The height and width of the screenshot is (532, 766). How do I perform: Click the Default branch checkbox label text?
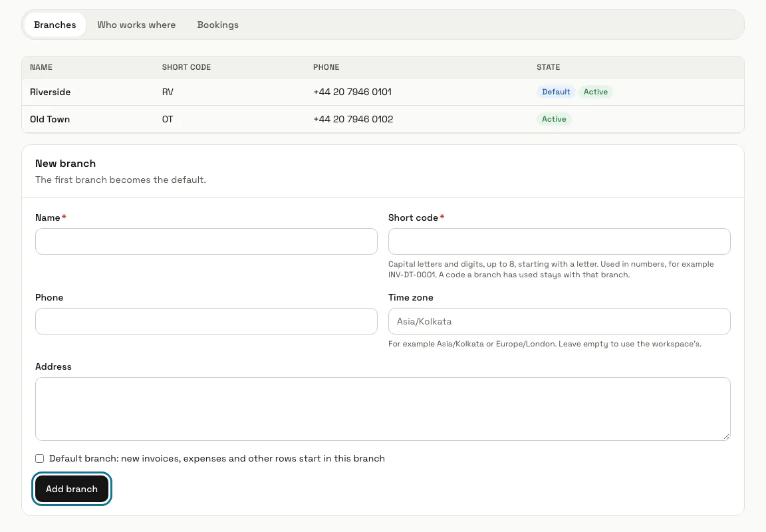click(217, 458)
